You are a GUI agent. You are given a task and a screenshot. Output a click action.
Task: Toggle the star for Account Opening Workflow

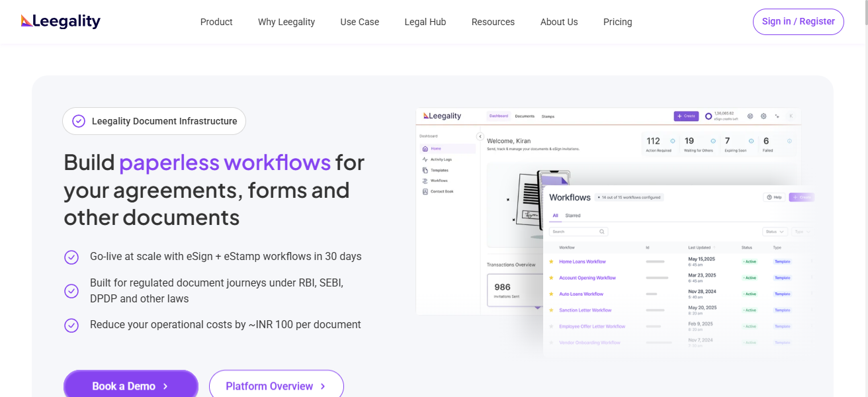click(x=551, y=278)
